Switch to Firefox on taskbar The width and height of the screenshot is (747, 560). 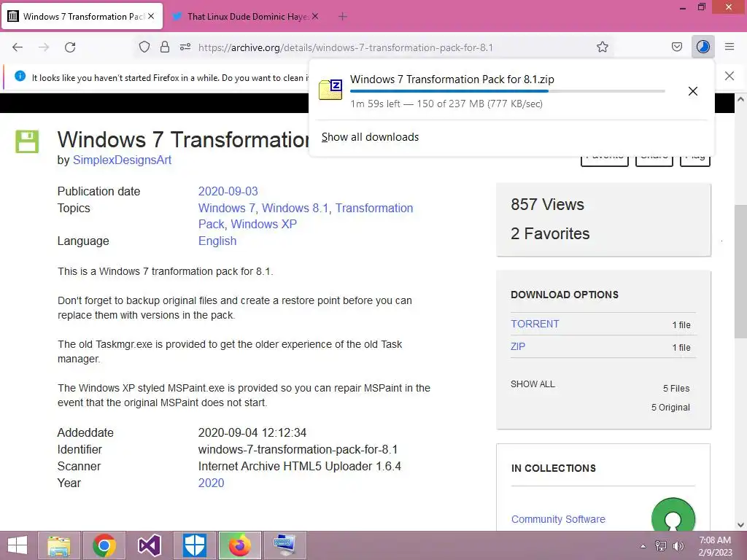click(239, 545)
